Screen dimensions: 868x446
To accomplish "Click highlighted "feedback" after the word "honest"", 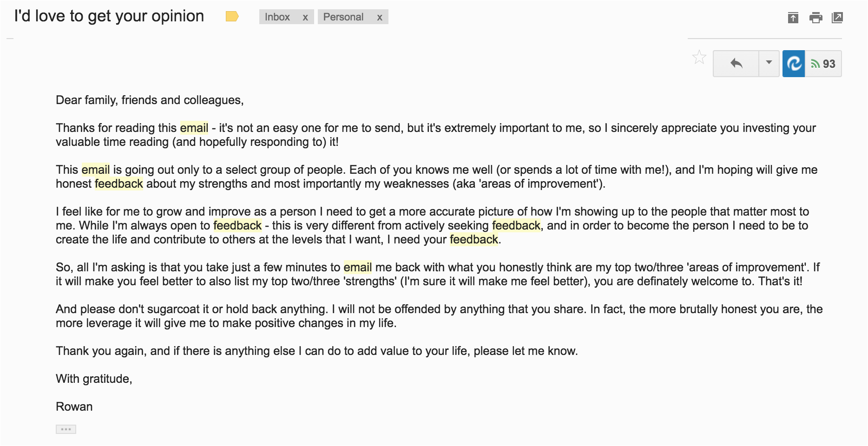I will point(119,184).
